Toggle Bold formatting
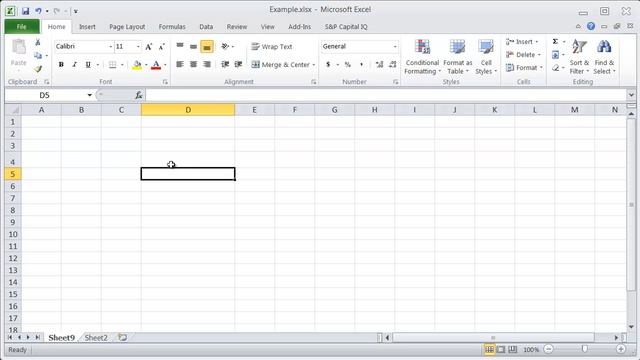The height and width of the screenshot is (360, 640). (x=61, y=64)
